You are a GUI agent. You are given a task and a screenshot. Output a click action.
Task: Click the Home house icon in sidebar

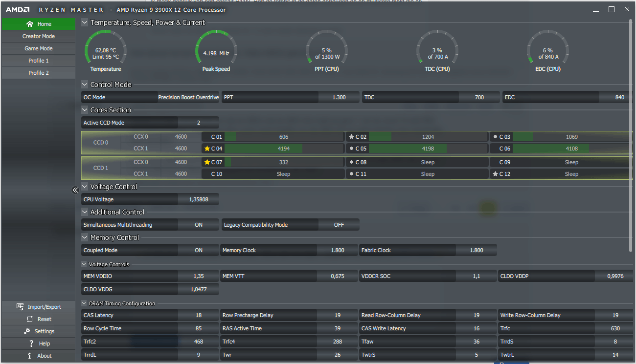(30, 24)
